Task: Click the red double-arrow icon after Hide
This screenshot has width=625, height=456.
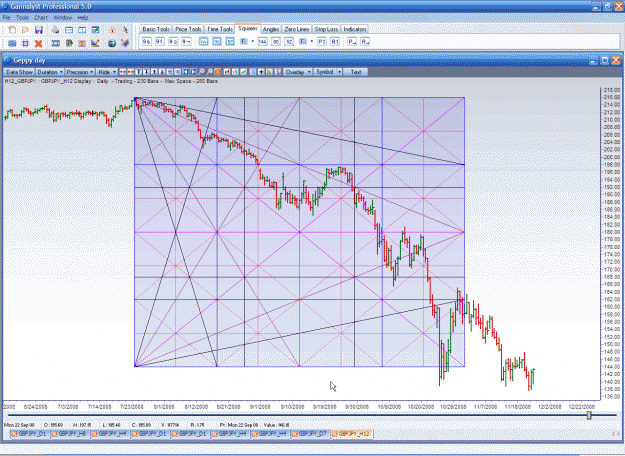Action: 123,72
